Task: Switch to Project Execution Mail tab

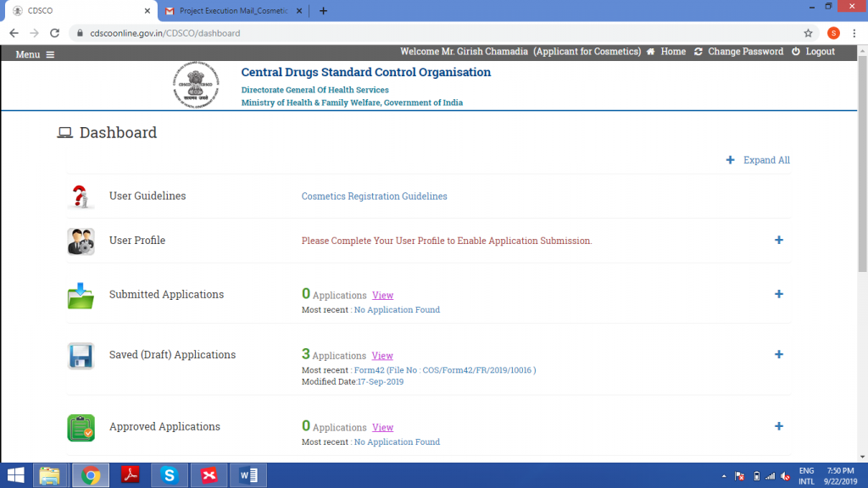Action: pyautogui.click(x=233, y=10)
